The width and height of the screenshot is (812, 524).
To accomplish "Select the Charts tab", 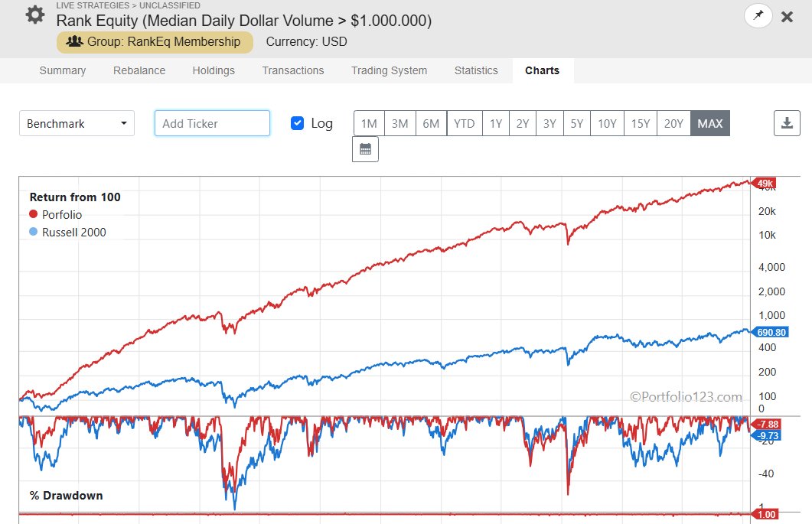I will click(x=542, y=70).
